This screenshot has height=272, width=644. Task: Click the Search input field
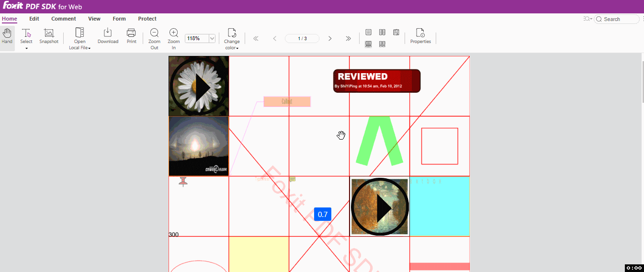coord(620,19)
